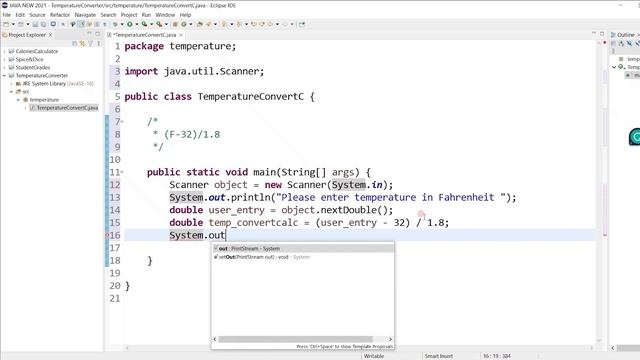
Task: Toggle Mark Occurrences highlighted toolbar button
Action: pos(81,24)
